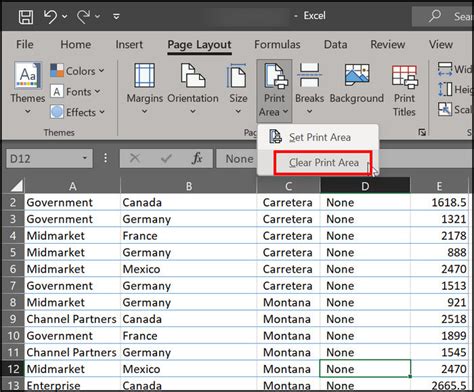474x392 pixels.
Task: Click the cell containing 888
Action: [x=439, y=252]
